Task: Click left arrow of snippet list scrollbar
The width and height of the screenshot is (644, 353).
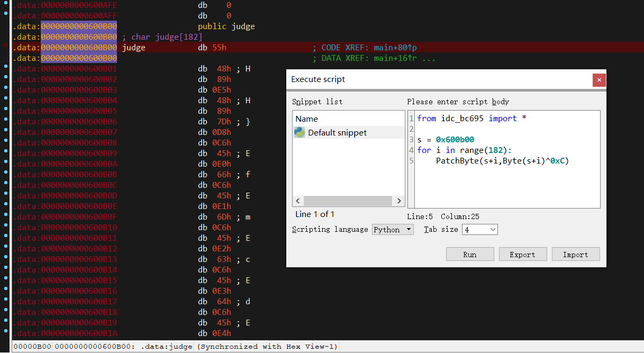Action: pyautogui.click(x=297, y=201)
